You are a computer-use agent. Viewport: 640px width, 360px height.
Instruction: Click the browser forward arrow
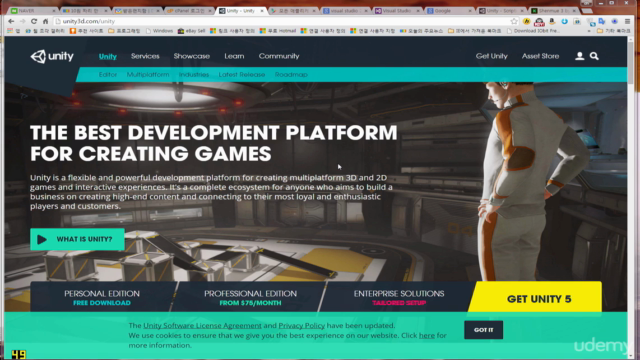coord(22,21)
